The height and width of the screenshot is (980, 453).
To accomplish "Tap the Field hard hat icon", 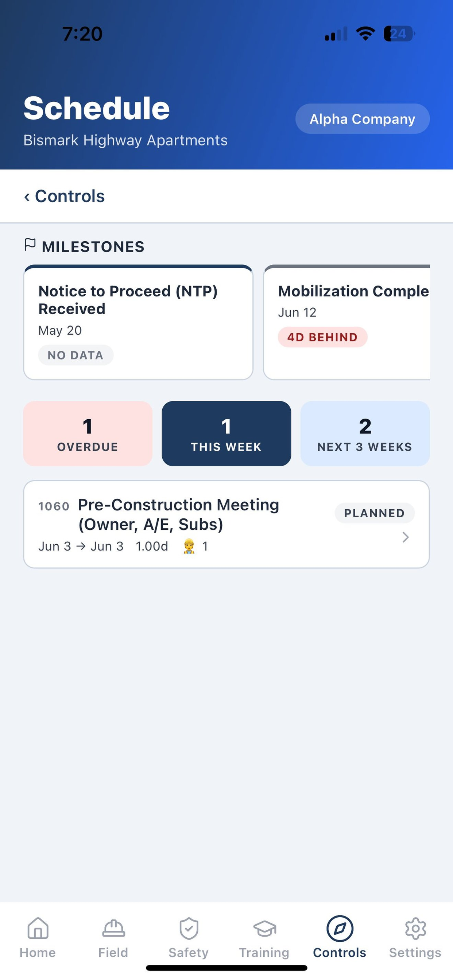I will pos(113,929).
